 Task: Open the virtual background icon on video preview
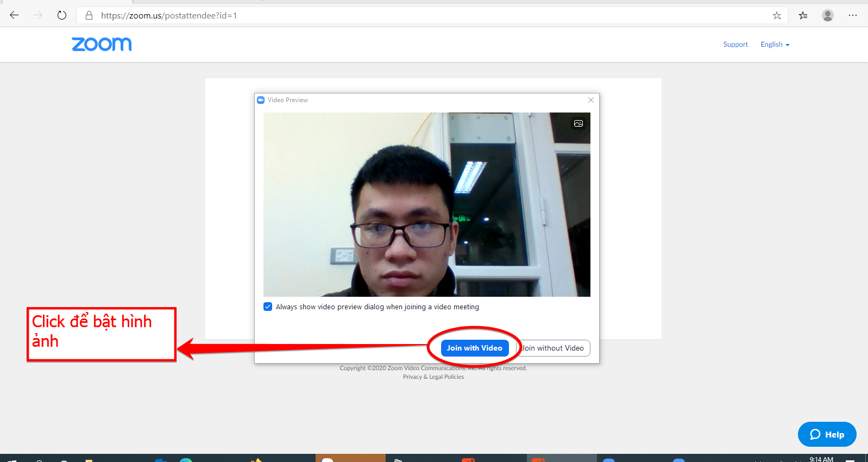[x=578, y=123]
